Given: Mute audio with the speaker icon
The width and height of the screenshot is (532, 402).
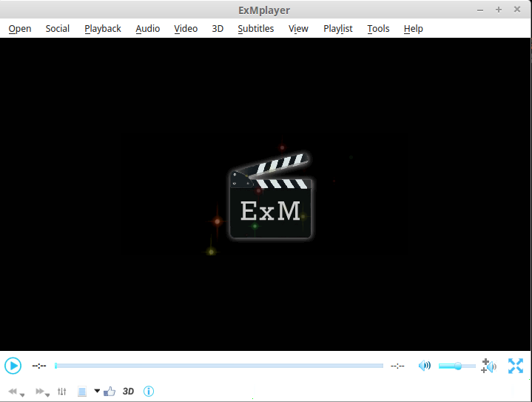Looking at the screenshot, I should (425, 366).
